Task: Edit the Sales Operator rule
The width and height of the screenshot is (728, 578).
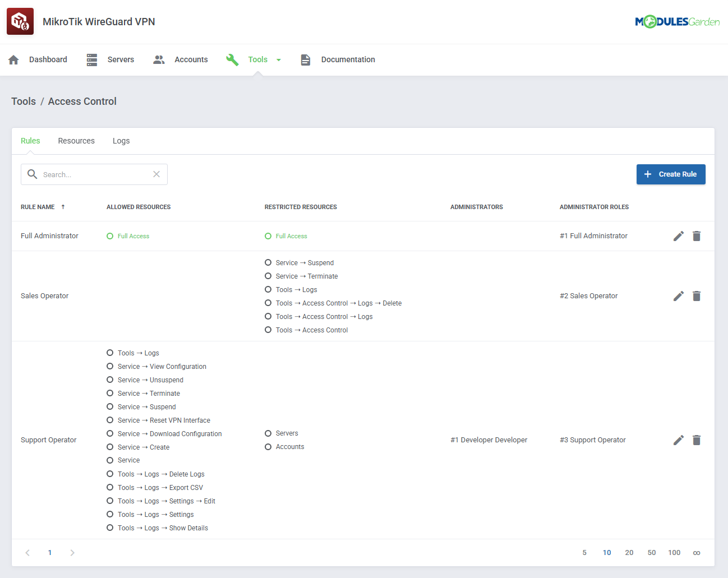Action: [679, 296]
